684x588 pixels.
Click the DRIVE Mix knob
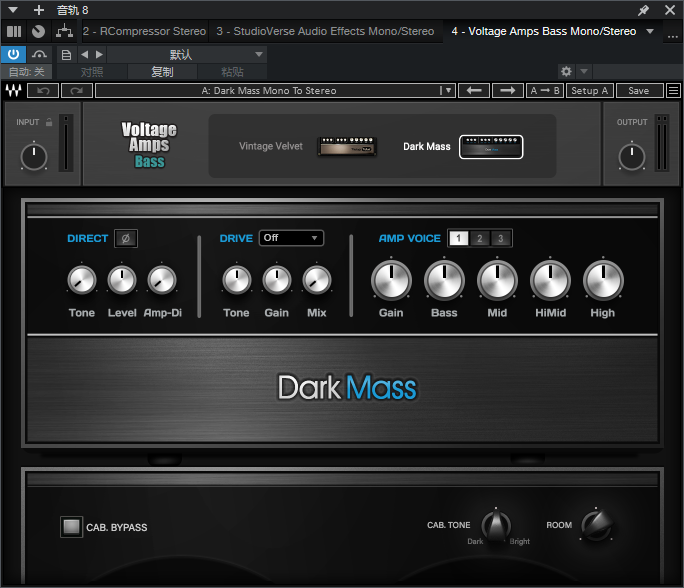click(x=317, y=280)
